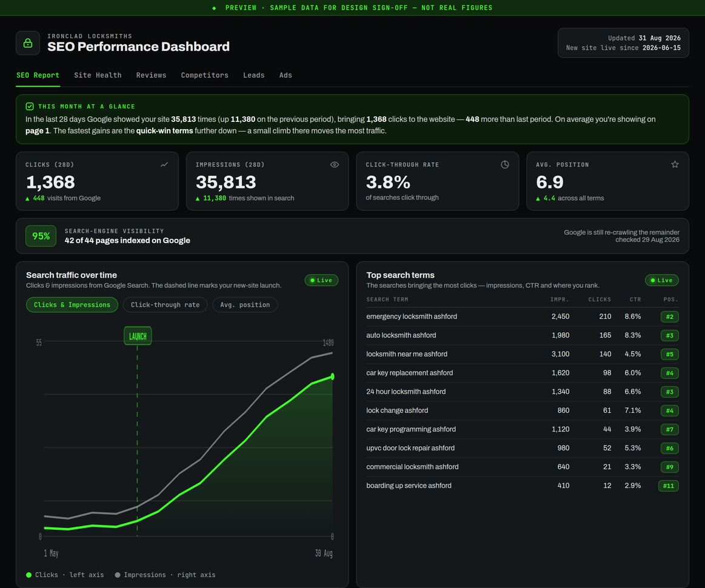Viewport: 705px width, 588px height.
Task: Sort by the SEARCH TERM column header
Action: pyautogui.click(x=387, y=299)
